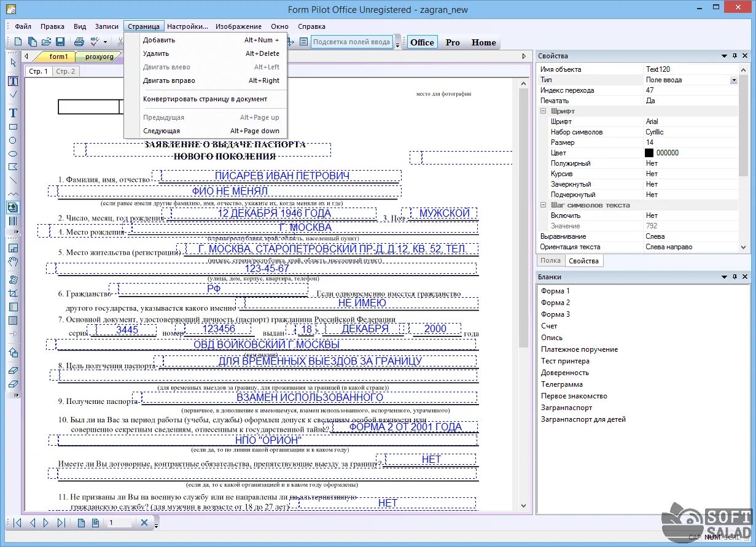Choose Добавить from the Страница menu
The width and height of the screenshot is (756, 547).
[206, 40]
